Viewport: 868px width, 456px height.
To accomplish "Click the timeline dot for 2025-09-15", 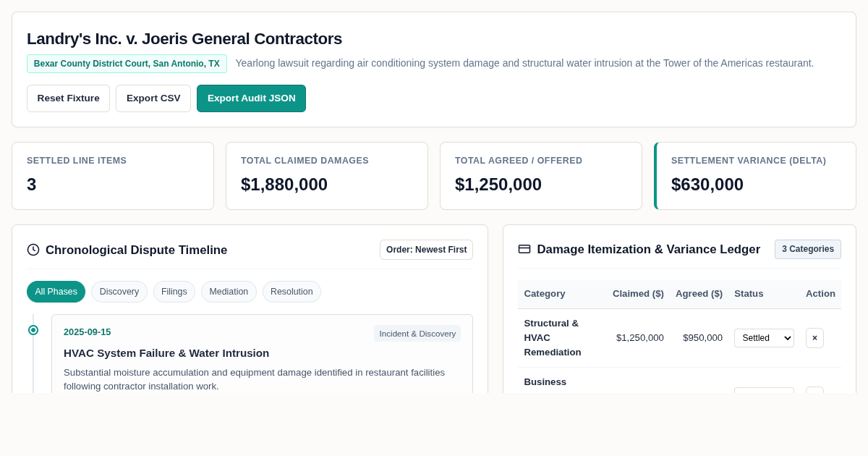I will [x=33, y=330].
